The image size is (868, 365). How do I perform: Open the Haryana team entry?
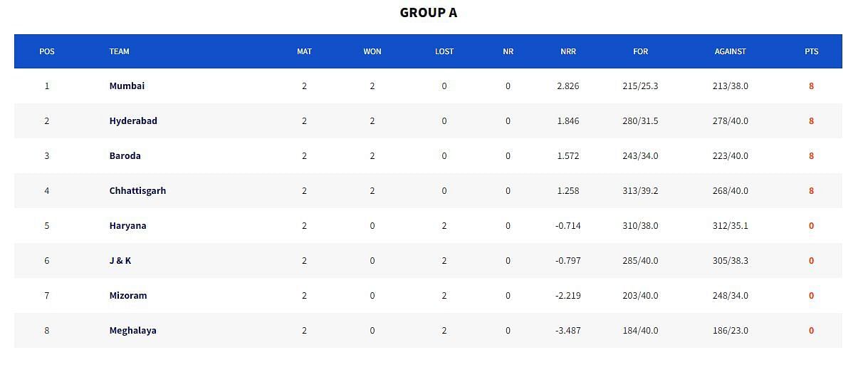(127, 225)
